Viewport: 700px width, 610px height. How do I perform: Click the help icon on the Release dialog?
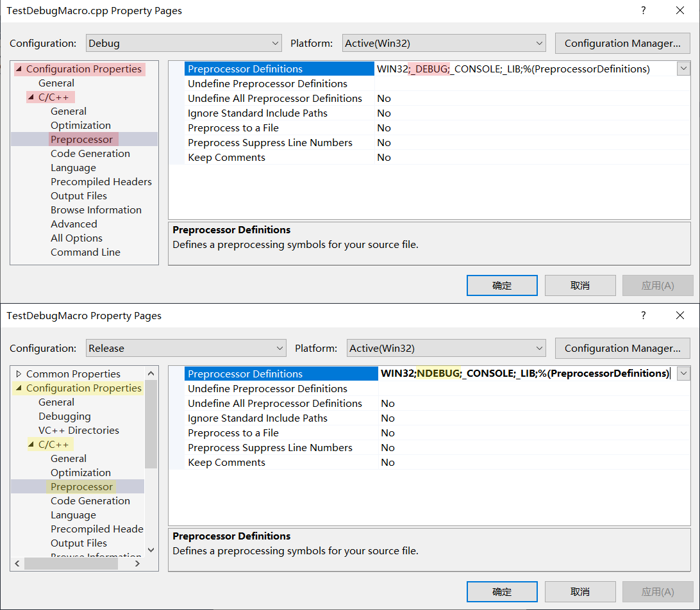(x=643, y=315)
